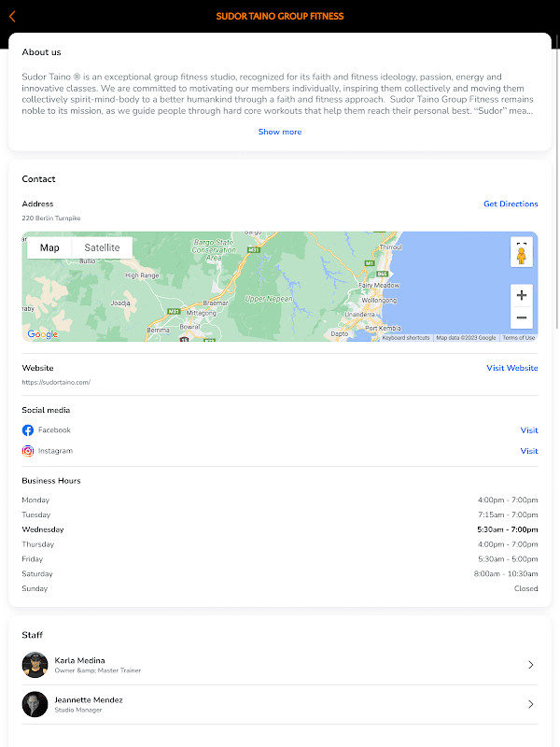Zoom out on the map

(522, 318)
